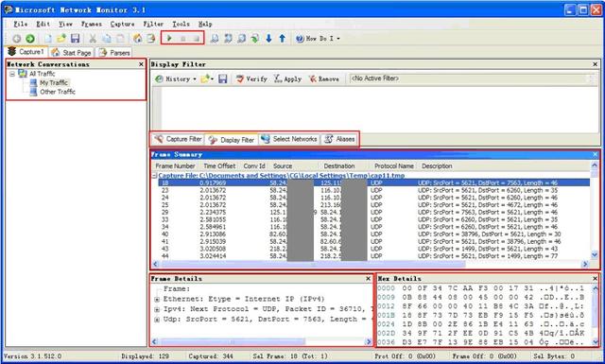Click the blue down arrow toolbar icon
Image resolution: width=605 pixels, height=364 pixels.
coord(268,38)
